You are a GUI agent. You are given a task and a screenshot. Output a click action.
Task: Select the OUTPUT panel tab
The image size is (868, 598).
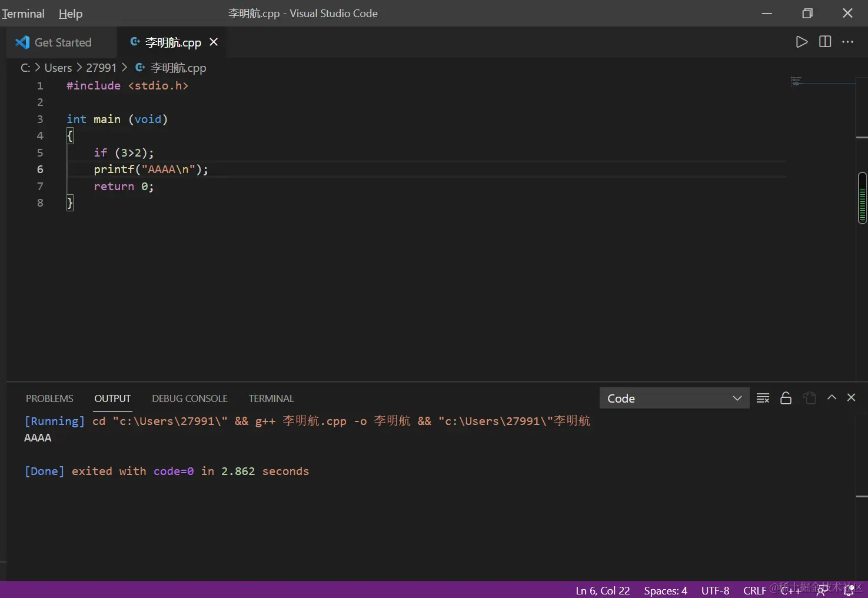[112, 398]
